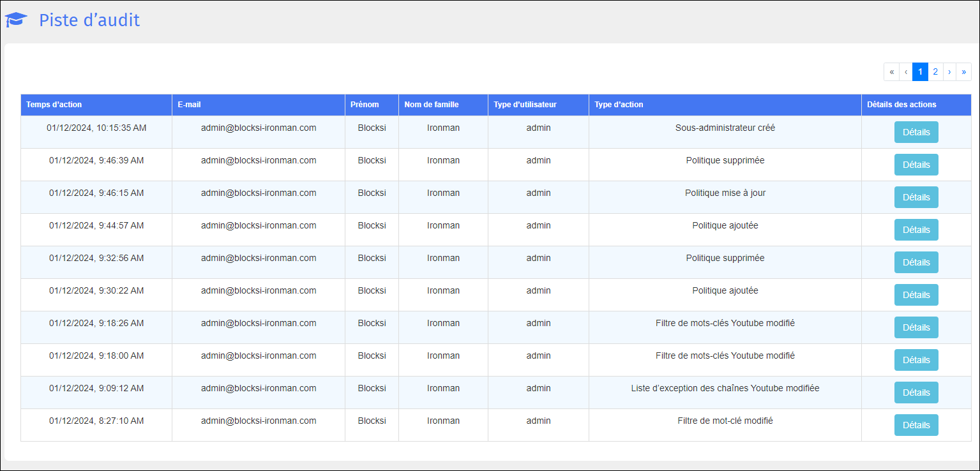980x471 pixels.
Task: Click Politique ajoutée text at 9:44:57 AM
Action: (725, 225)
